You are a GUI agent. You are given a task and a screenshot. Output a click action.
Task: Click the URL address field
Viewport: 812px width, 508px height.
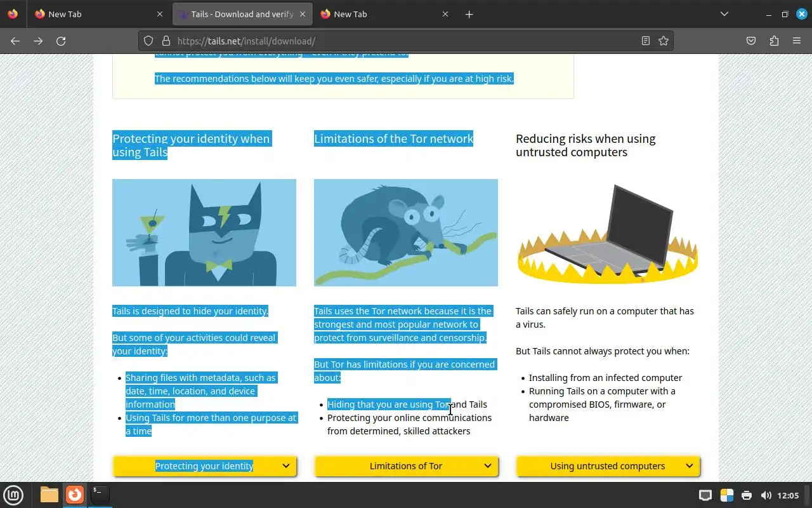click(406, 41)
